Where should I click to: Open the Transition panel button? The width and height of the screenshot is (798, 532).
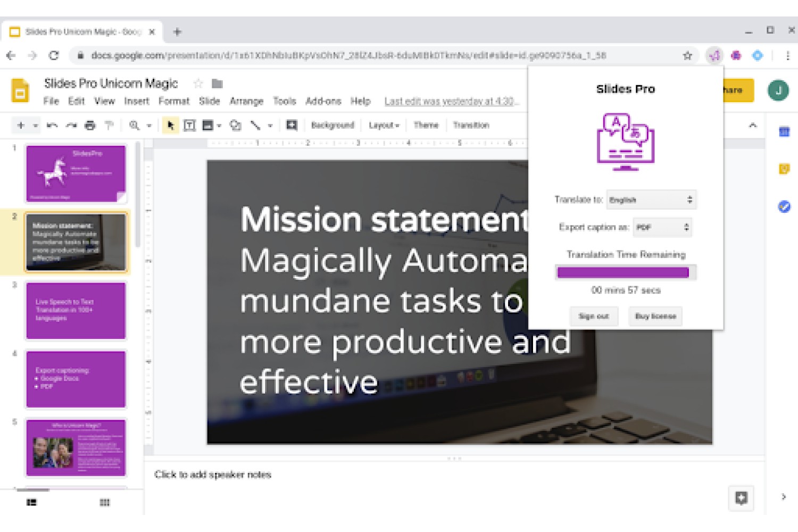pyautogui.click(x=471, y=126)
